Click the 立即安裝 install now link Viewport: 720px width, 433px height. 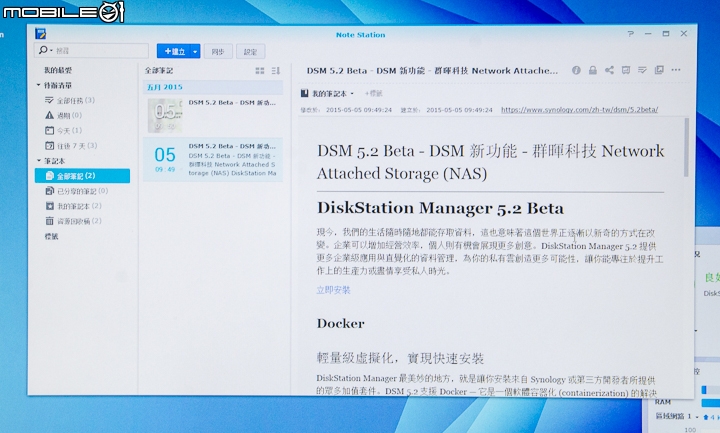tap(333, 290)
